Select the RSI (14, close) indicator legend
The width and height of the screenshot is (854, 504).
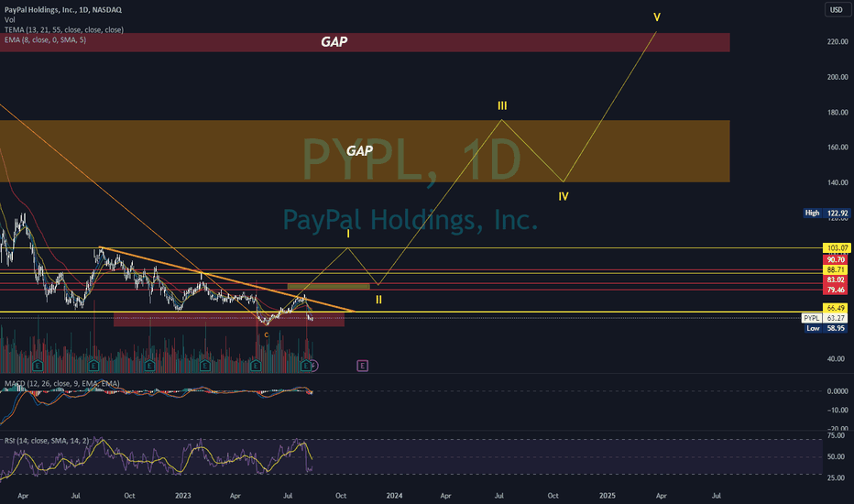[x=47, y=440]
